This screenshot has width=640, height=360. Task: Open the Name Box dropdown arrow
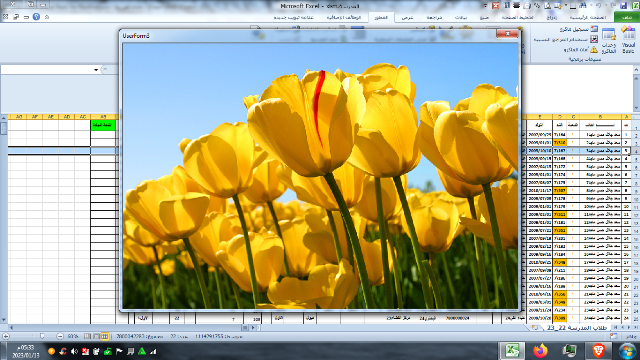[96, 70]
